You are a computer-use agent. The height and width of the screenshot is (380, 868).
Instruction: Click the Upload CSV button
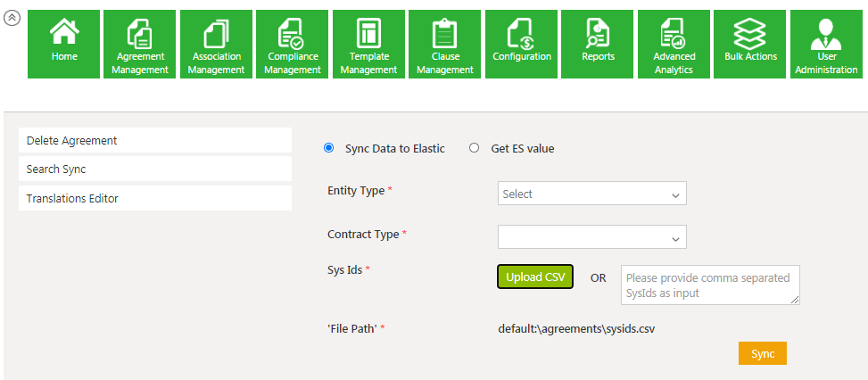click(x=535, y=277)
